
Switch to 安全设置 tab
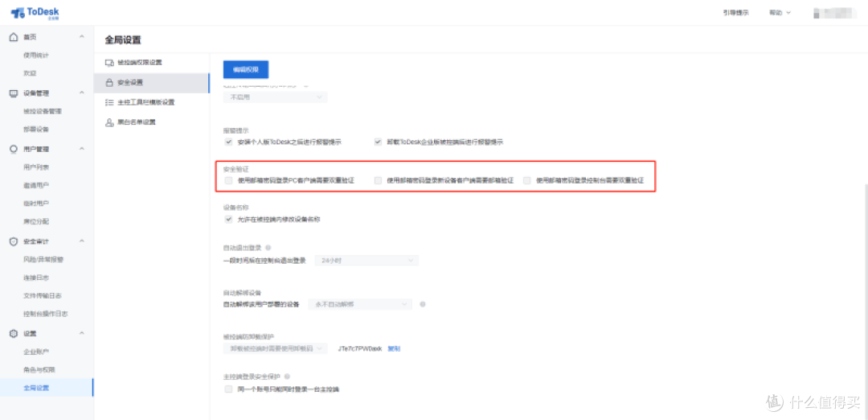pos(152,83)
